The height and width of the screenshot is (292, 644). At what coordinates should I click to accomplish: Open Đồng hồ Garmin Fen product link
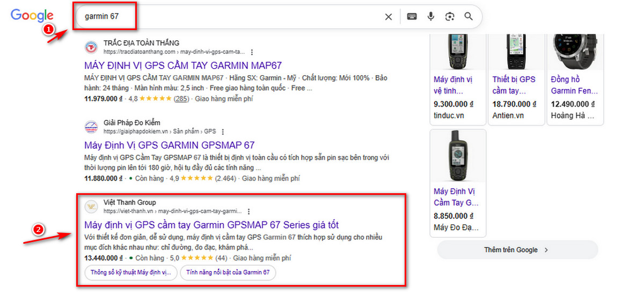pyautogui.click(x=574, y=85)
